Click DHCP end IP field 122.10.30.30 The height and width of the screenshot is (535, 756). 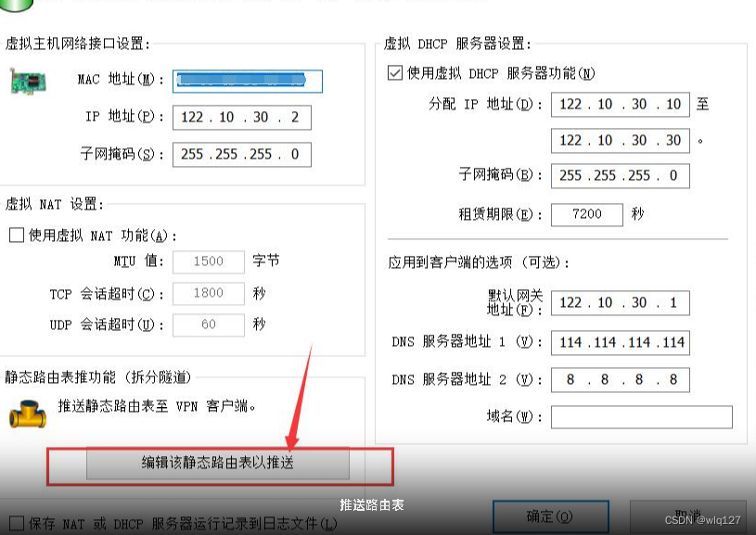pos(620,141)
